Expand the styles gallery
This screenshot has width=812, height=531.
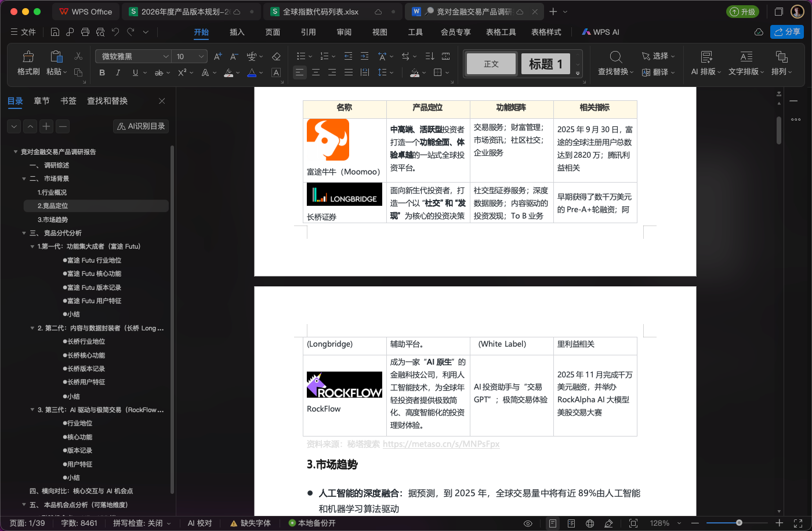(x=578, y=74)
